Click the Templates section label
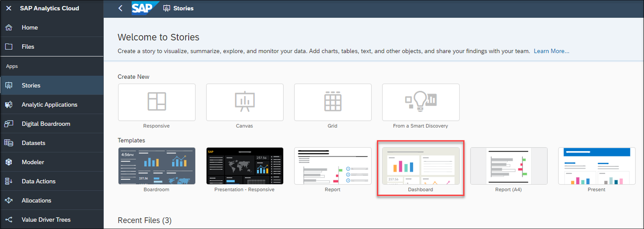Screen dimensions: 644x229 click(131, 140)
